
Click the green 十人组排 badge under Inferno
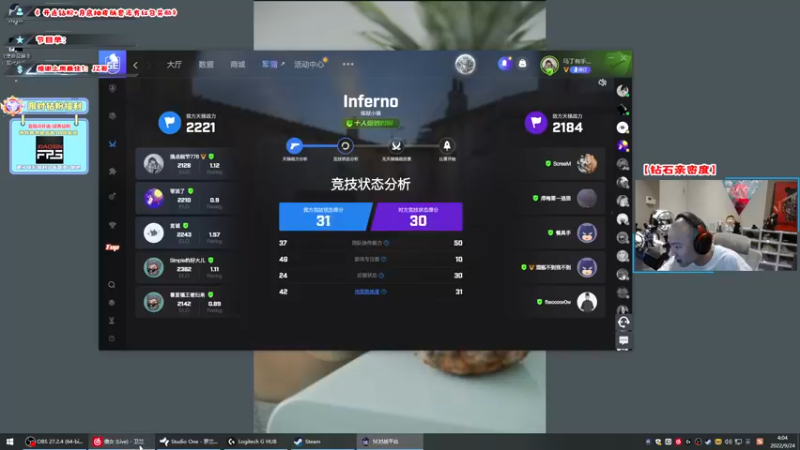point(371,123)
